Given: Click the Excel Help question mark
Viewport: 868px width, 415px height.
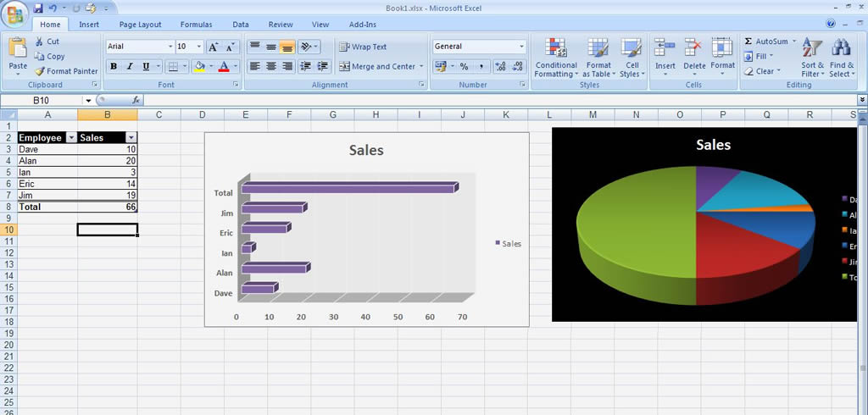Looking at the screenshot, I should (x=831, y=24).
